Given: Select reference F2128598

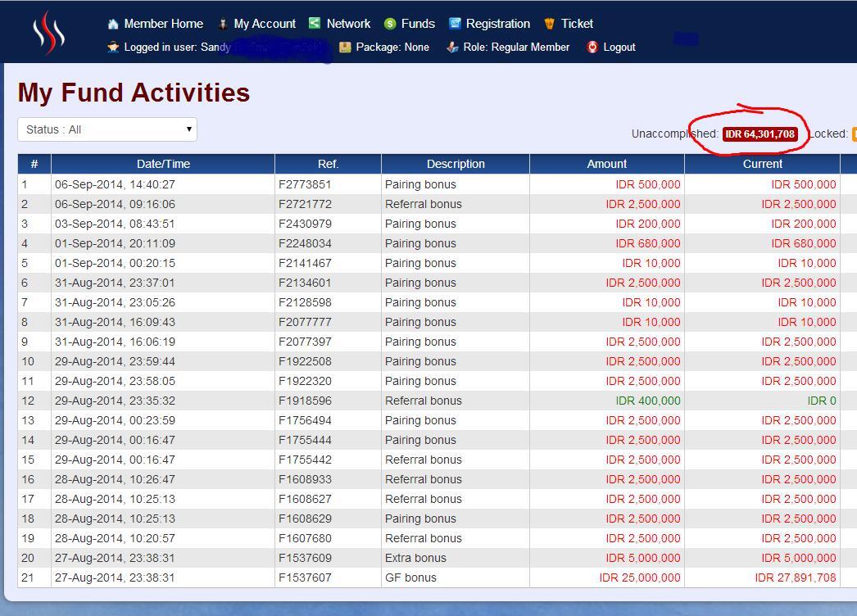Looking at the screenshot, I should click(x=305, y=303).
